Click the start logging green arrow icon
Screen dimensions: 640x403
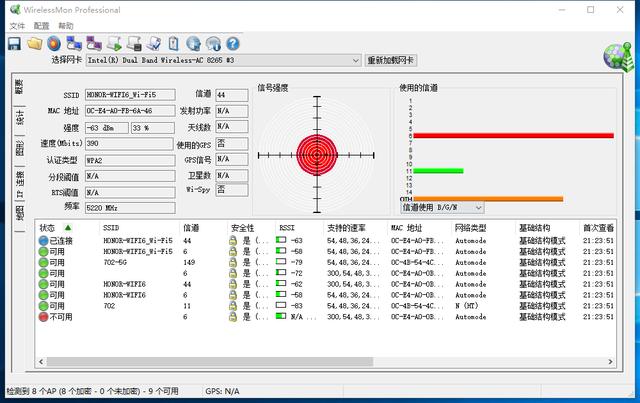tap(114, 44)
